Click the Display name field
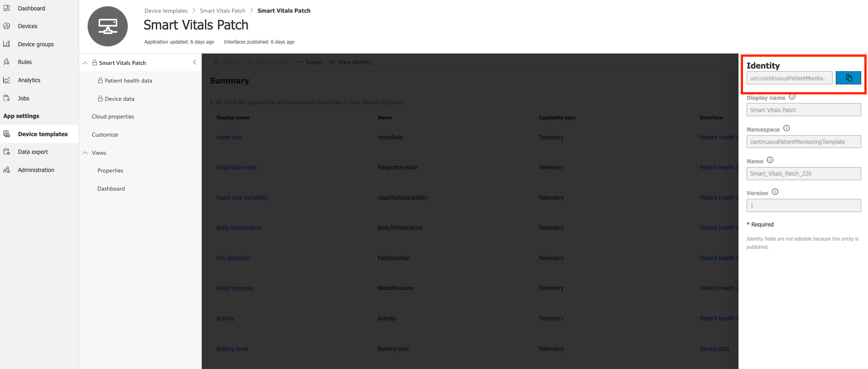 pos(803,110)
